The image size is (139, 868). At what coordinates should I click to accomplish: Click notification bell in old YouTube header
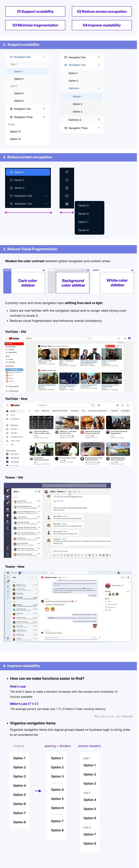point(125,338)
